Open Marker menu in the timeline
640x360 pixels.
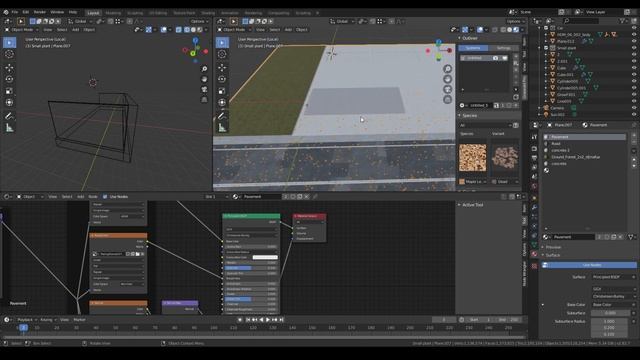pos(79,320)
